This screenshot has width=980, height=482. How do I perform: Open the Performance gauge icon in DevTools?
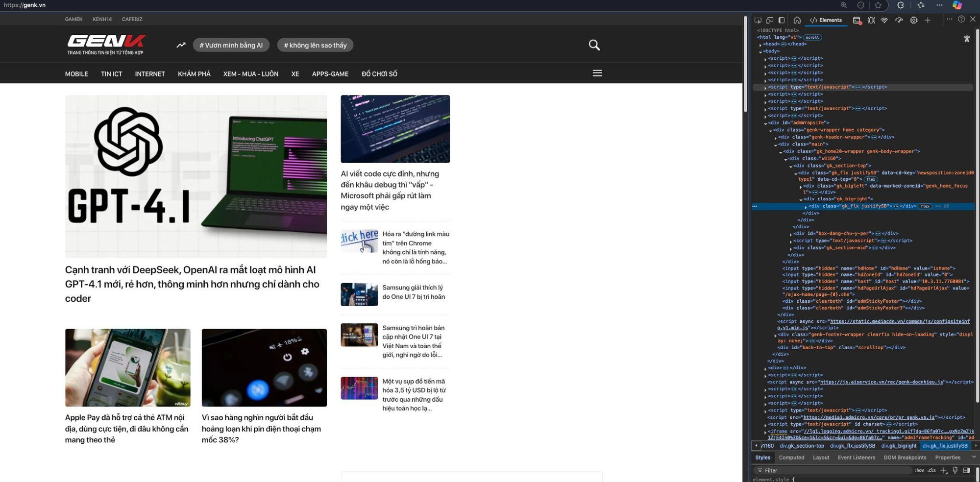coord(899,20)
